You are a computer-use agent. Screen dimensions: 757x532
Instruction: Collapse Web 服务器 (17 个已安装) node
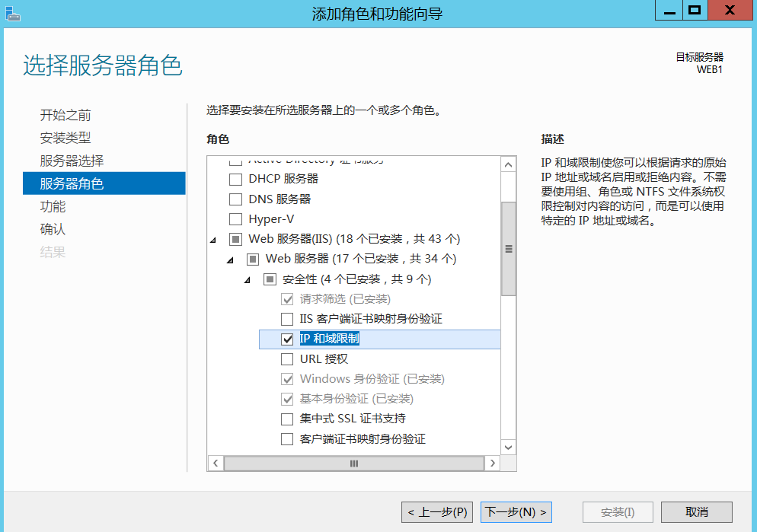[230, 260]
